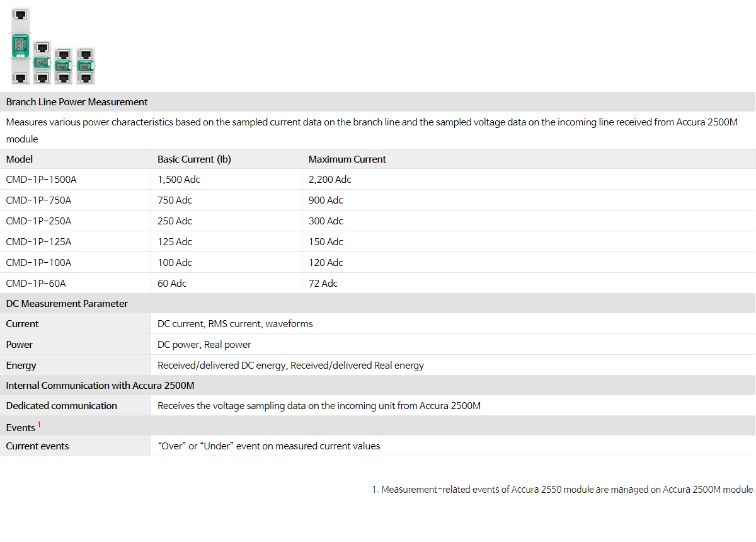Select the "DC Measurement Parameter" section heading
The image size is (756, 542).
[67, 304]
